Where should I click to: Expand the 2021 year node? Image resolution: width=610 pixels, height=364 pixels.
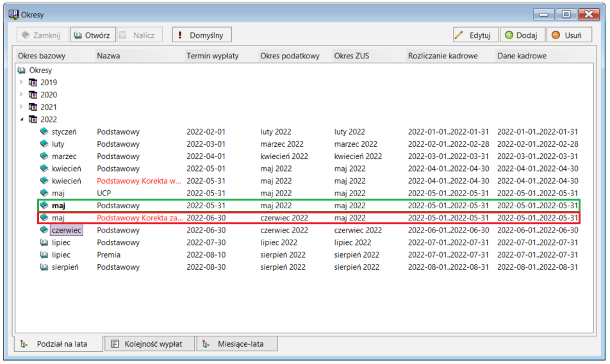click(x=21, y=107)
